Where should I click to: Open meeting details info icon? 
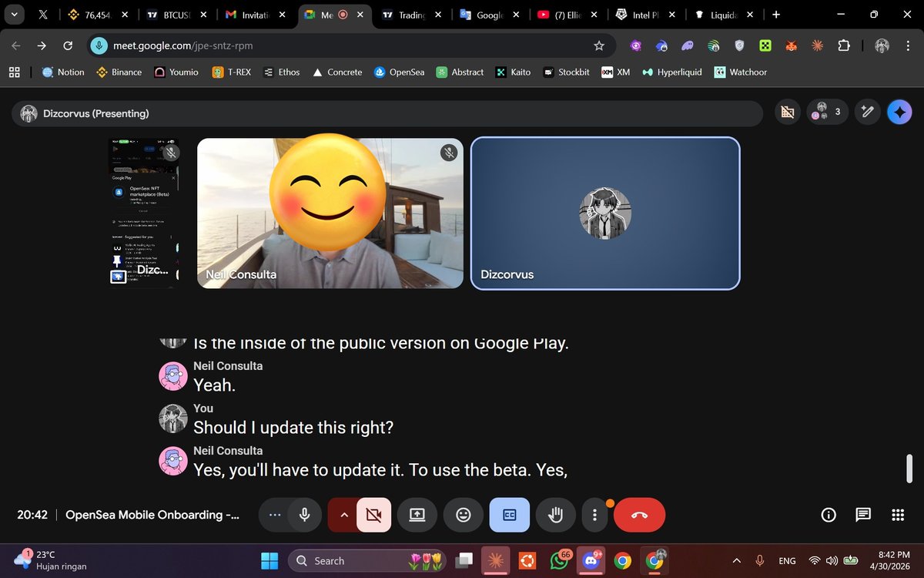coord(829,515)
